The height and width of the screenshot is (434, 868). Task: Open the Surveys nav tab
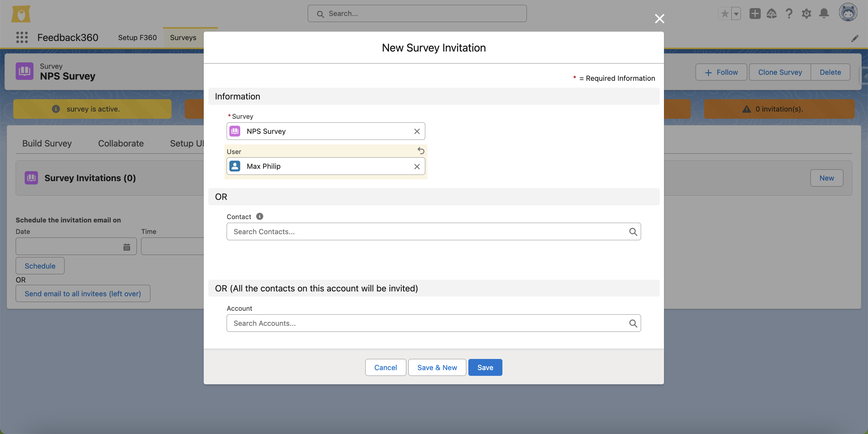coord(183,38)
